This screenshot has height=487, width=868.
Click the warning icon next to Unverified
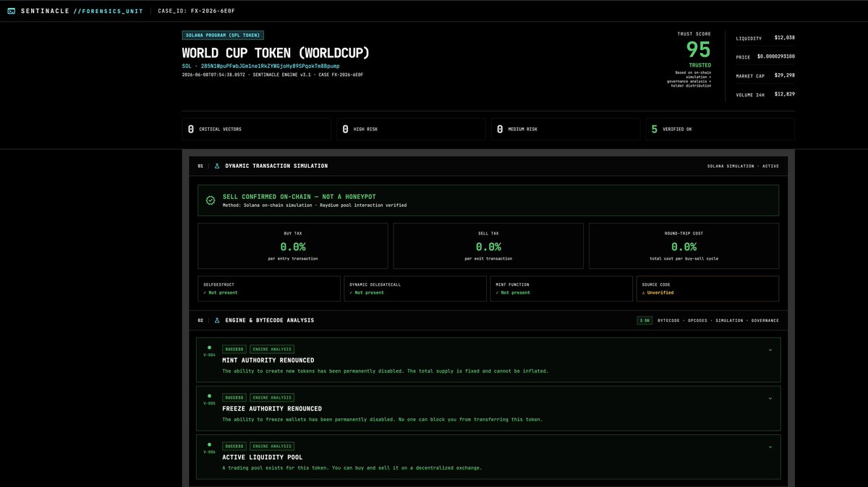(643, 292)
